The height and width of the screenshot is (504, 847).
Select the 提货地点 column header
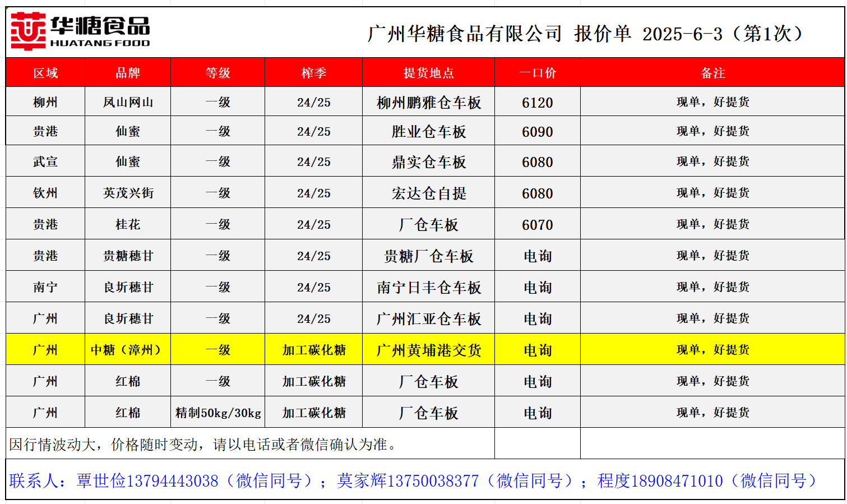[428, 73]
